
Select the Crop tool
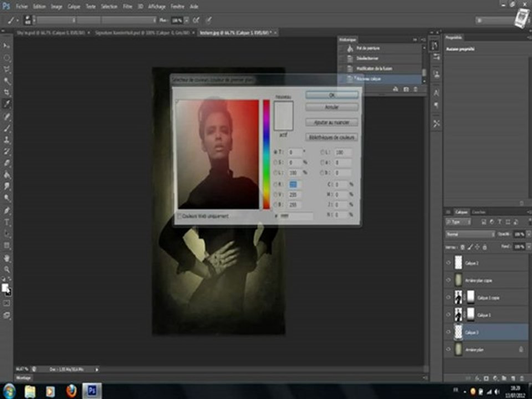[x=7, y=93]
